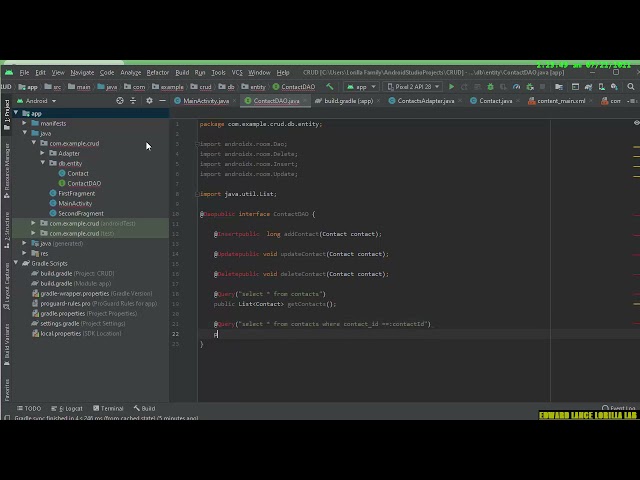640x480 pixels.
Task: Open the Build menu
Action: pyautogui.click(x=182, y=73)
